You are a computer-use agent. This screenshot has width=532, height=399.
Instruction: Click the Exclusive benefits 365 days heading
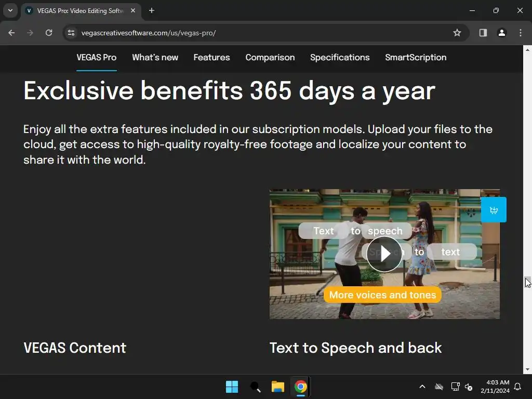[x=229, y=91]
